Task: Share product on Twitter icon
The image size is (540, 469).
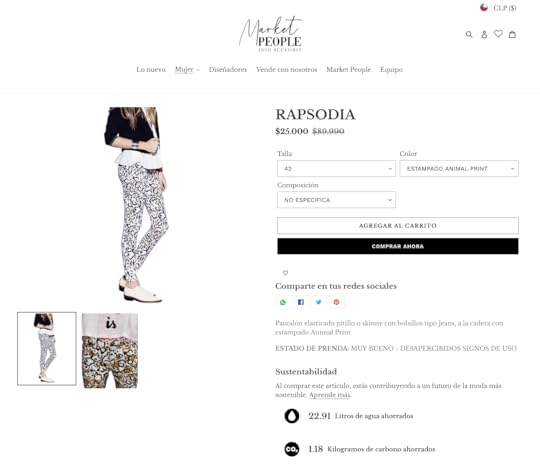Action: coord(319,302)
